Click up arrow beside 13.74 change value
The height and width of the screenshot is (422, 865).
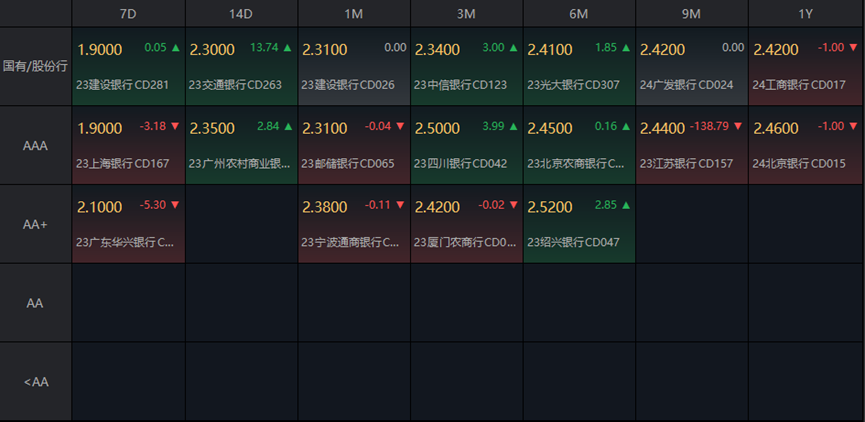(x=288, y=47)
